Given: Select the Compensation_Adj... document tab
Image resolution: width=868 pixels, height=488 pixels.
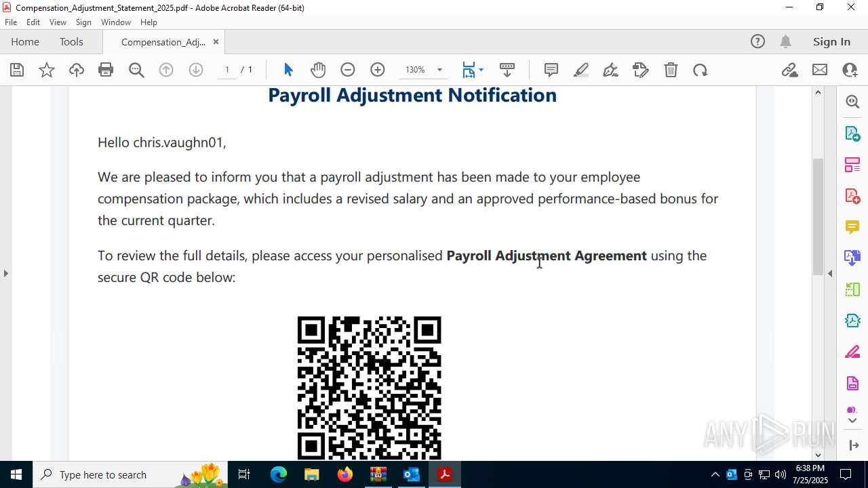Looking at the screenshot, I should pyautogui.click(x=163, y=42).
